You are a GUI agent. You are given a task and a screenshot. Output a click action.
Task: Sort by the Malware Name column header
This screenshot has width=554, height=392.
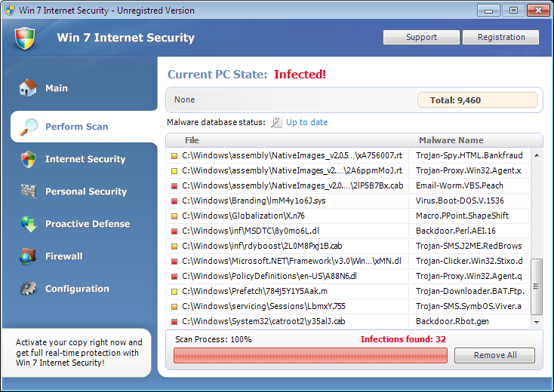click(x=451, y=140)
